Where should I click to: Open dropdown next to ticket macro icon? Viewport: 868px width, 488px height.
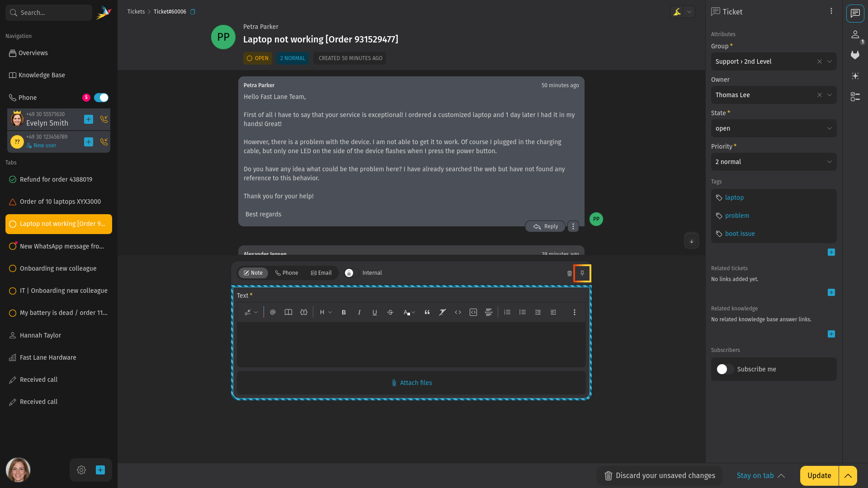click(689, 12)
